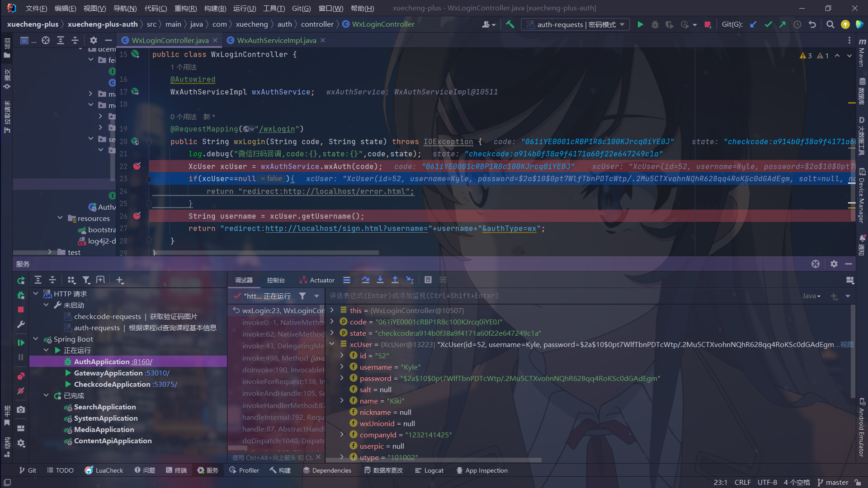Run the auth-requests configuration
Screen dimensions: 868x488
[x=640, y=24]
